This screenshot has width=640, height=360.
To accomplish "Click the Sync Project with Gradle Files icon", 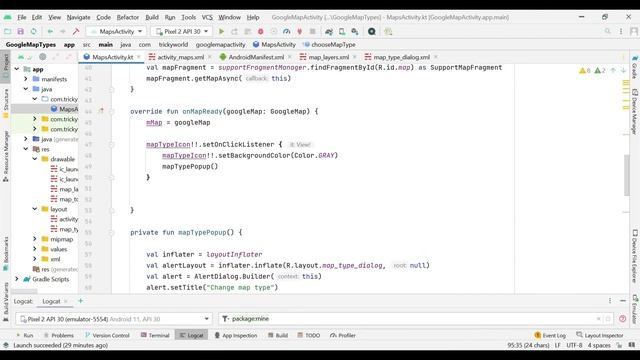I will coord(329,31).
